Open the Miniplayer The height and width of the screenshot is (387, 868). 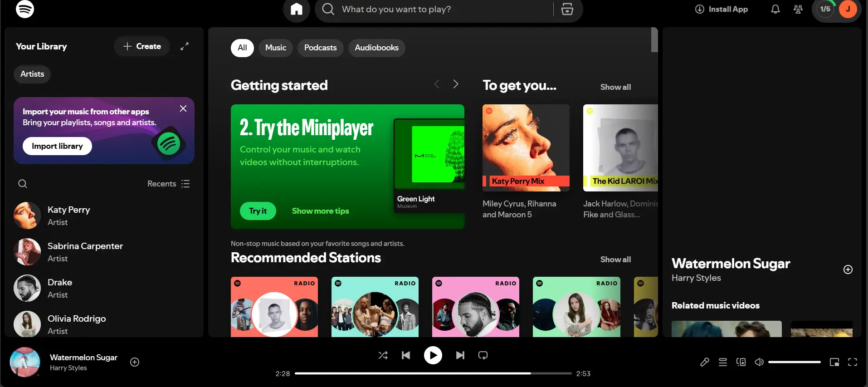[834, 362]
